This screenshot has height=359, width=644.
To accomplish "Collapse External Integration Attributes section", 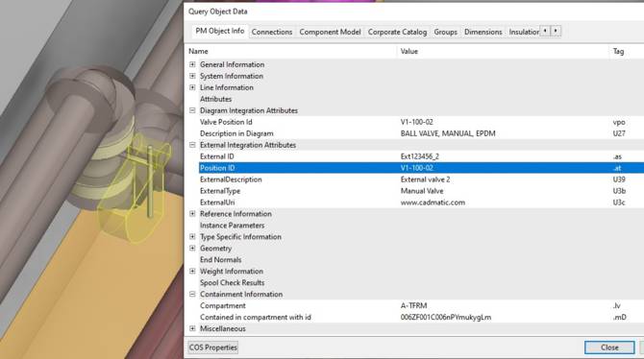I will (x=192, y=145).
